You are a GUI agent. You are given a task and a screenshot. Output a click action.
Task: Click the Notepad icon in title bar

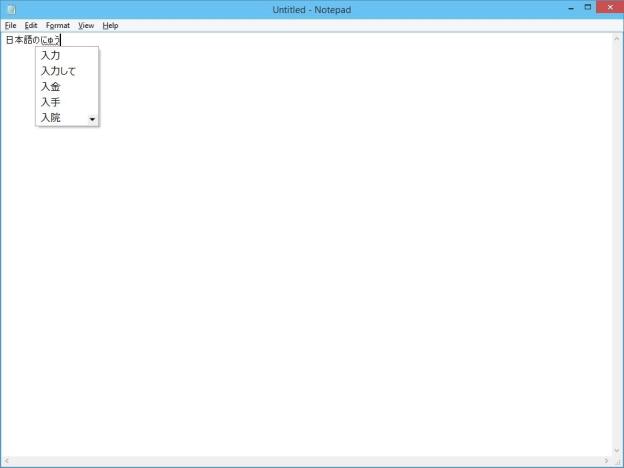(12, 10)
